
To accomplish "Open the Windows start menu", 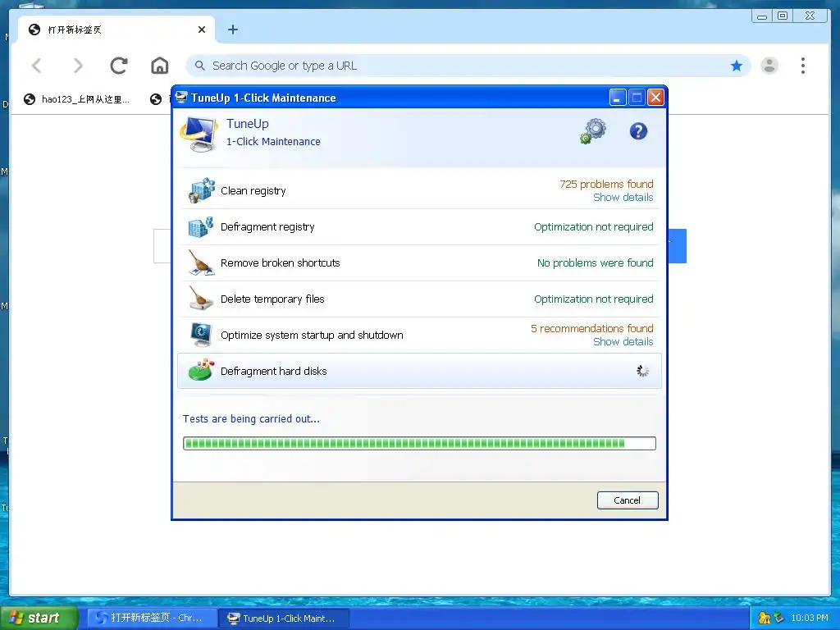I will pyautogui.click(x=39, y=618).
